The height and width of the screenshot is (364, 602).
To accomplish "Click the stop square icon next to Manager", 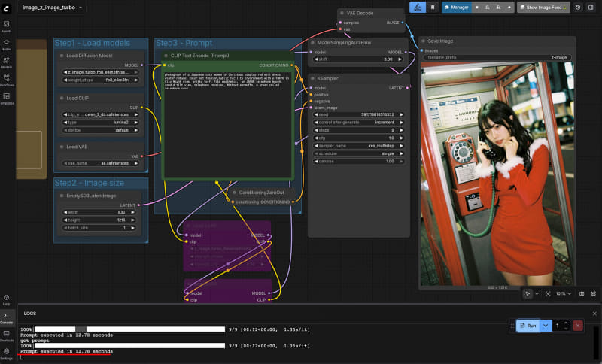I will 477,8.
